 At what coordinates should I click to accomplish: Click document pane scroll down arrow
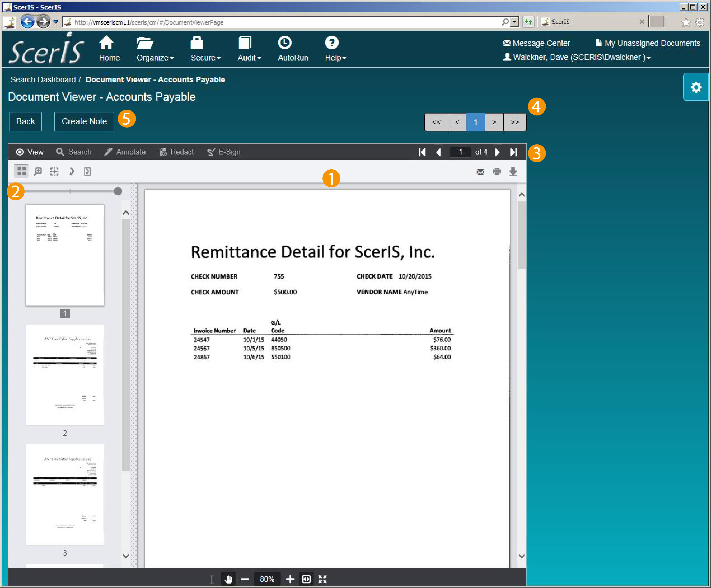(521, 556)
